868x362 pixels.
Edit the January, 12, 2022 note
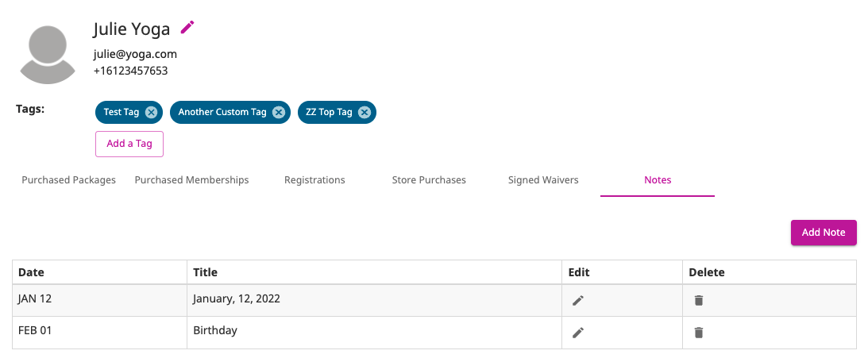coord(578,301)
